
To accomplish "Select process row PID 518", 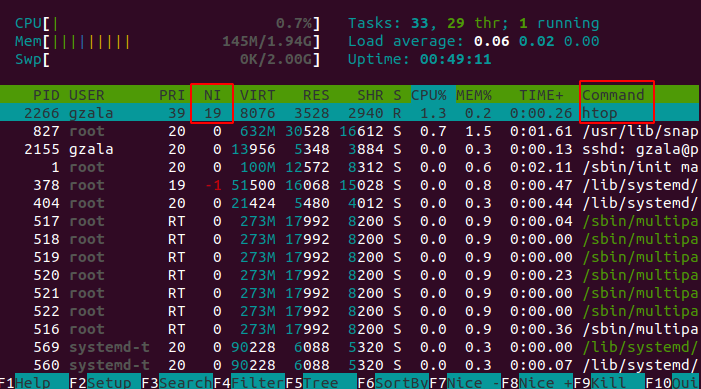I will click(350, 239).
